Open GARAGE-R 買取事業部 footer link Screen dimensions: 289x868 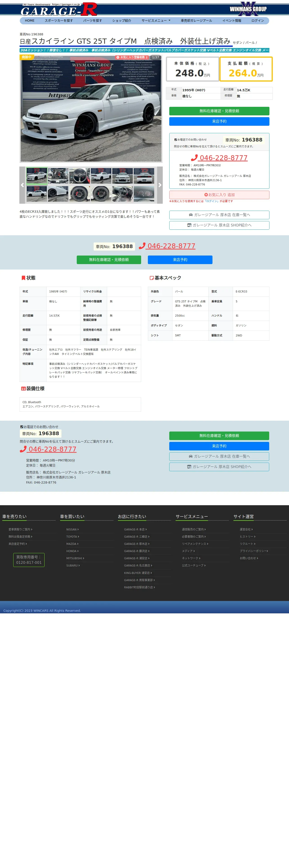[x=139, y=580]
